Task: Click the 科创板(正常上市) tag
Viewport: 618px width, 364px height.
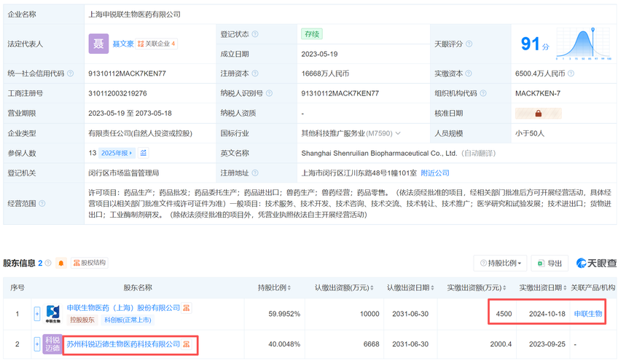Action: point(128,320)
